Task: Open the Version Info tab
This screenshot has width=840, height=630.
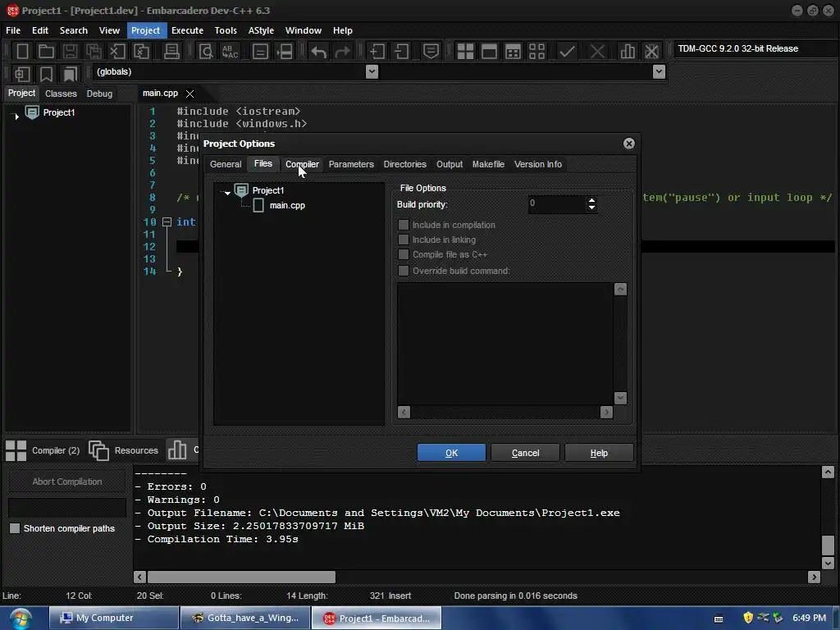Action: coord(538,164)
